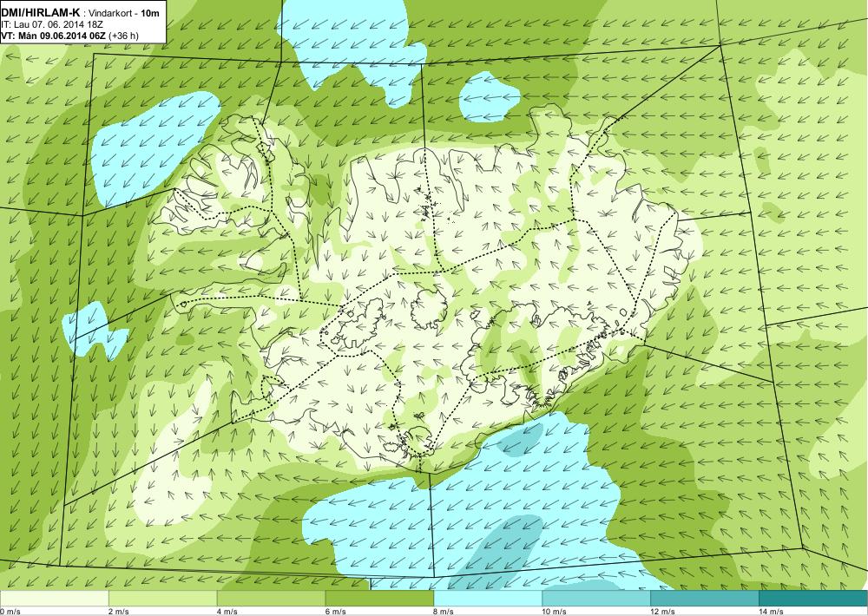Click the "6 m/s" legend label
The width and height of the screenshot is (868, 616).
[x=335, y=612]
